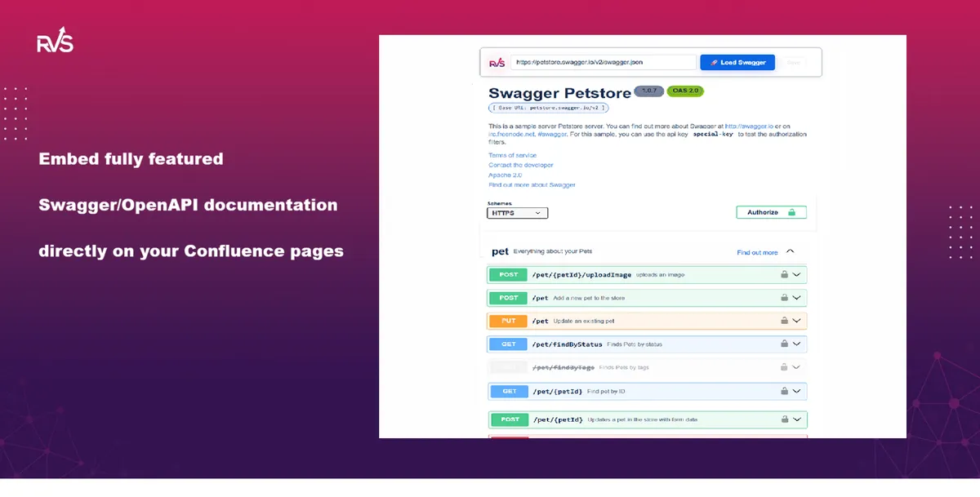This screenshot has width=980, height=497.
Task: Click the special-key code text
Action: point(713,134)
